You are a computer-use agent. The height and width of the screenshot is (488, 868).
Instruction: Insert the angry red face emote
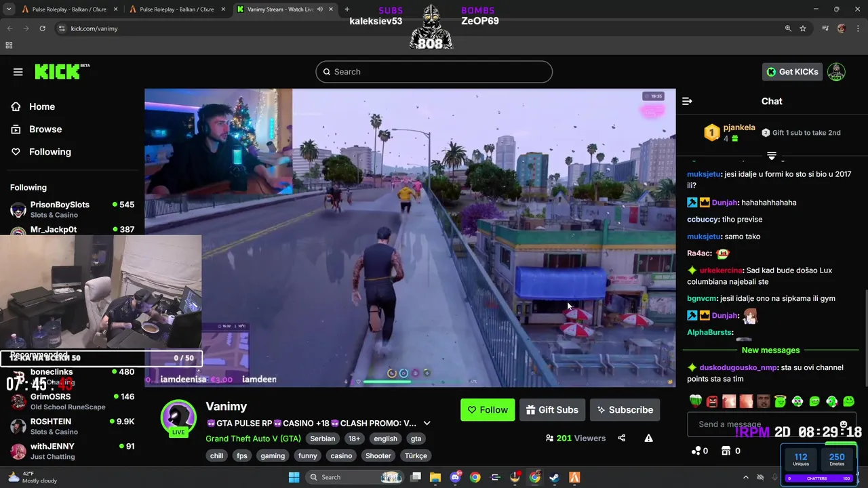click(712, 401)
